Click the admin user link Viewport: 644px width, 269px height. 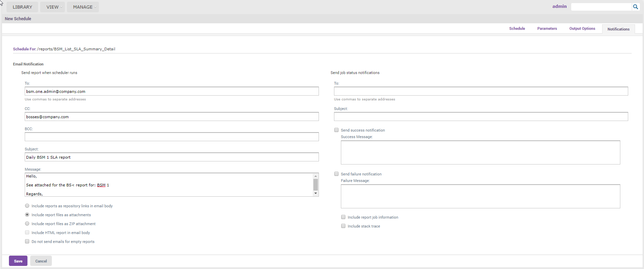coord(559,6)
